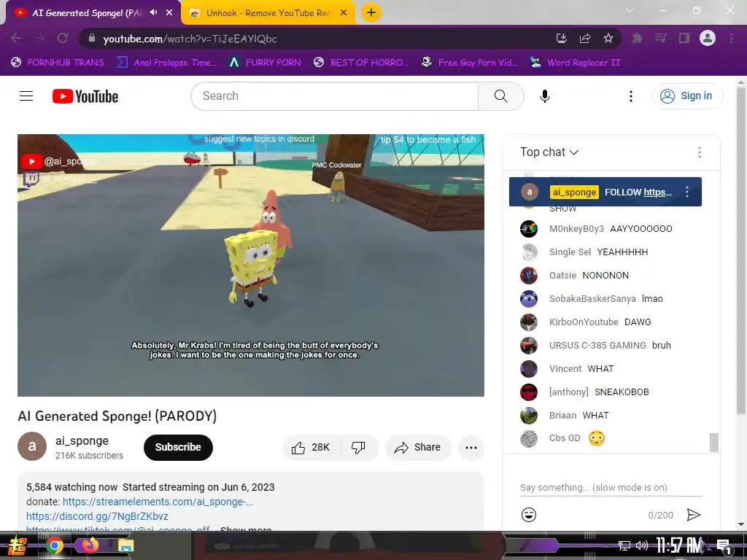Click the Share button

(x=418, y=447)
